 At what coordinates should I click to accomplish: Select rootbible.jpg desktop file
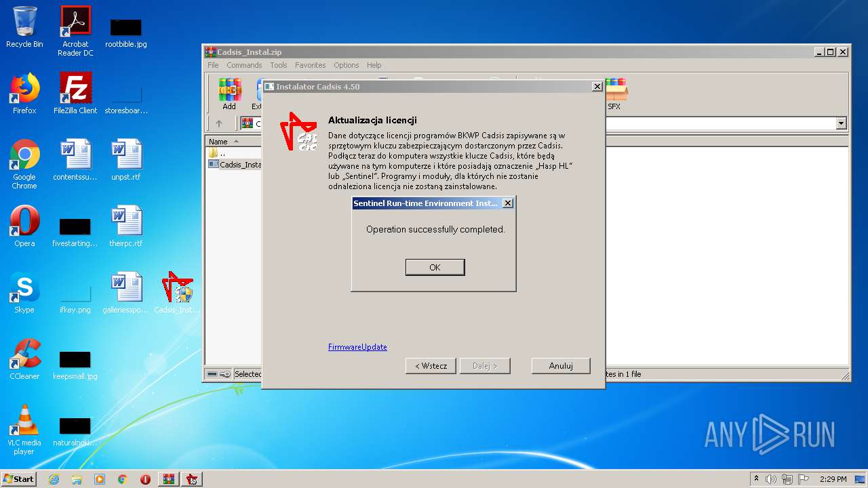(126, 31)
